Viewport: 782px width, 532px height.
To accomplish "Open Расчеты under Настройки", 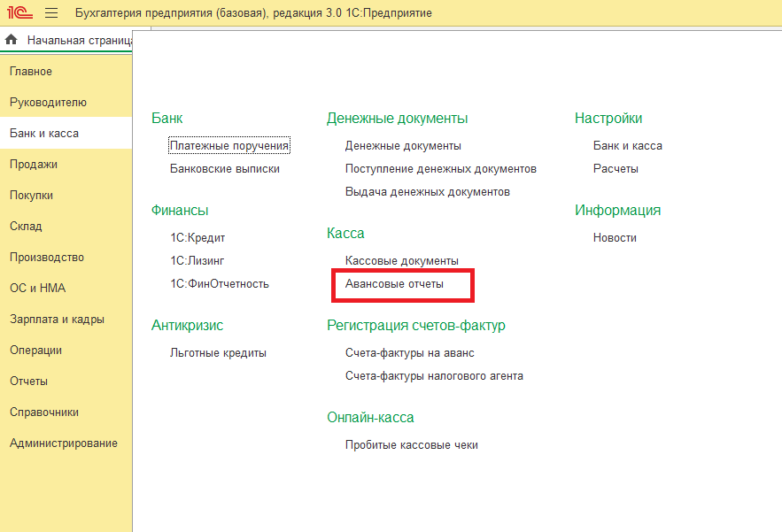I will tap(616, 169).
